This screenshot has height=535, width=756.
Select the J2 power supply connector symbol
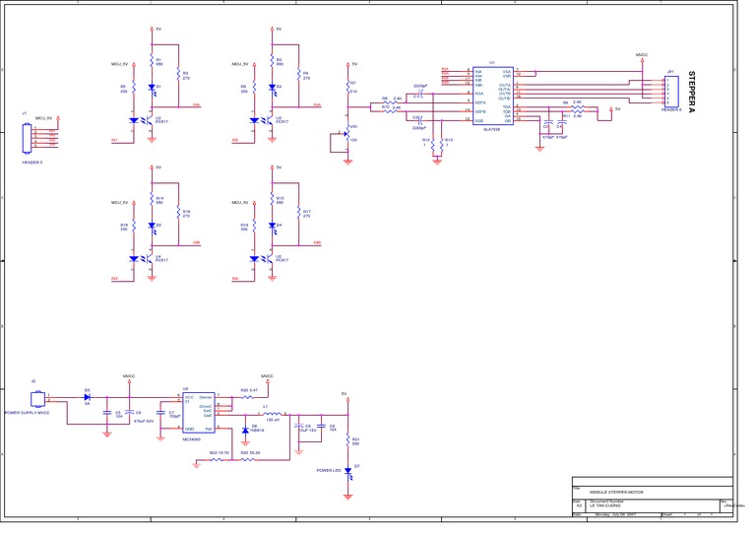(x=38, y=399)
